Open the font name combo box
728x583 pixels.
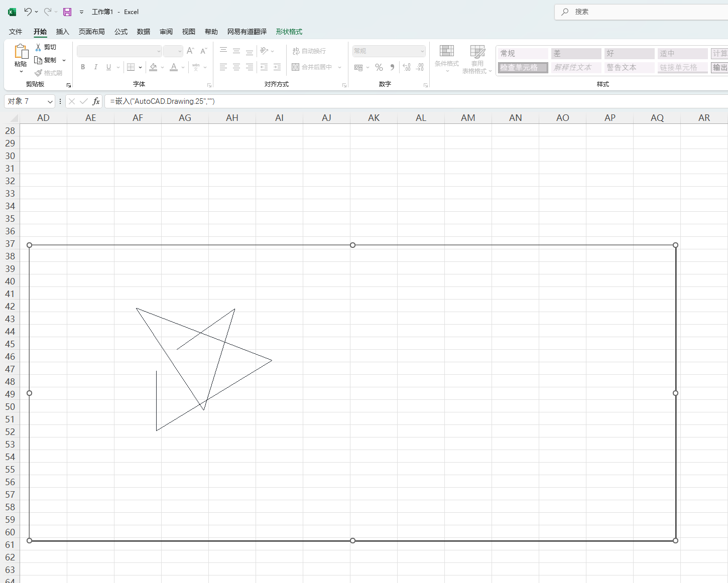click(119, 51)
